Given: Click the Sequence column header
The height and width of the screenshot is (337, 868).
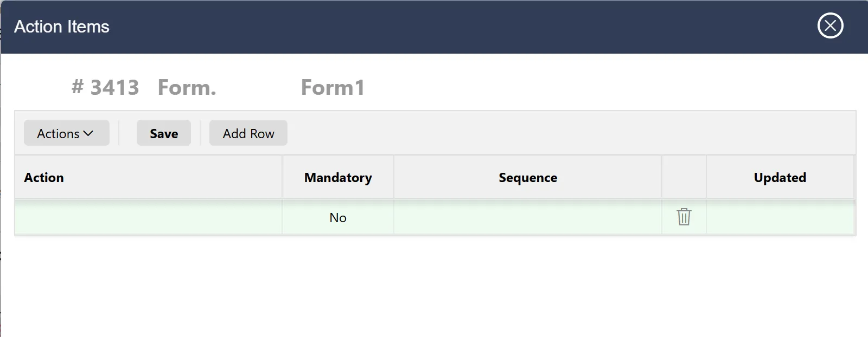Looking at the screenshot, I should tap(528, 178).
